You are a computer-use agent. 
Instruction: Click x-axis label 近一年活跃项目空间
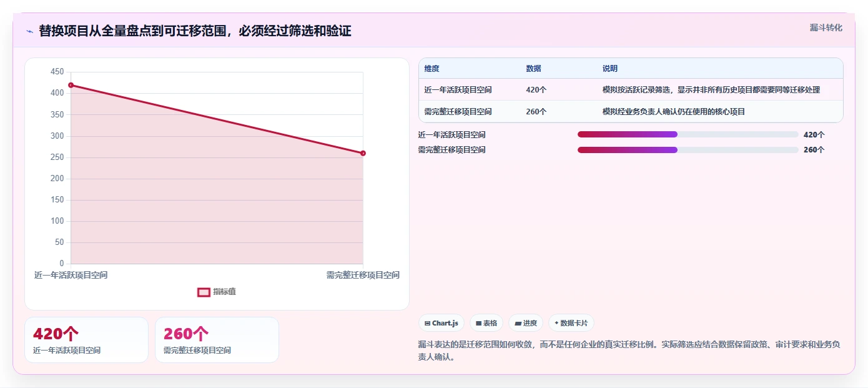[x=71, y=275]
